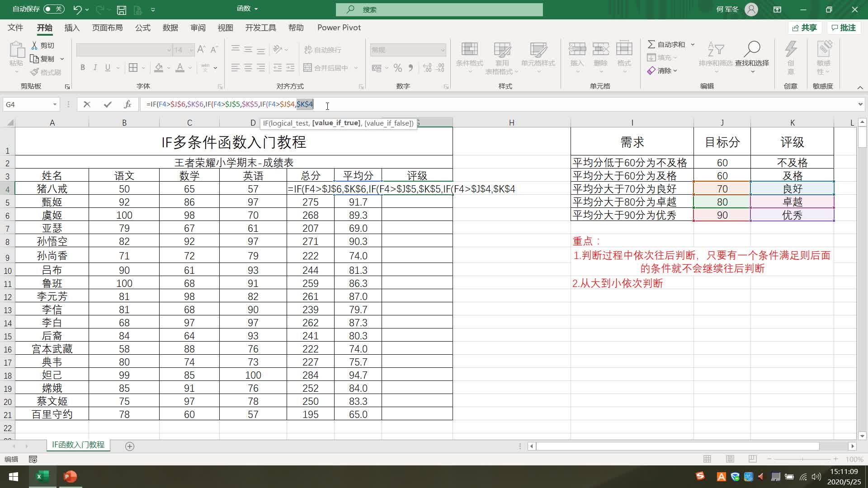Click the Fill Color bucket
Image resolution: width=868 pixels, height=488 pixels.
pyautogui.click(x=159, y=68)
